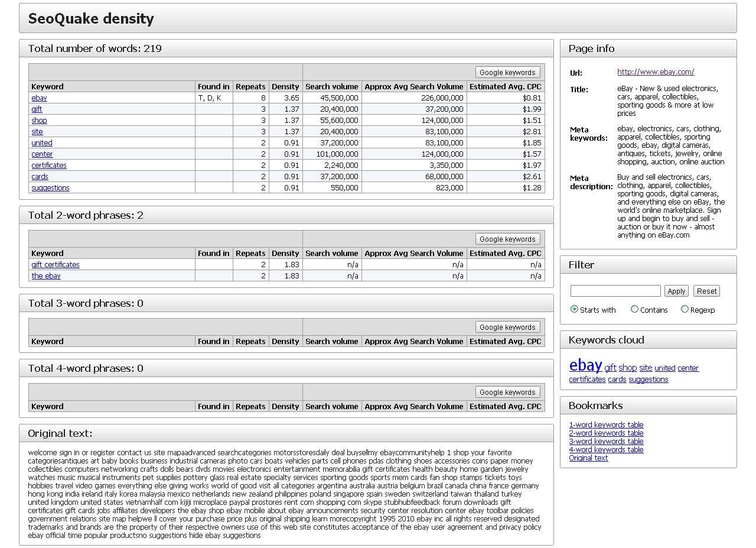The height and width of the screenshot is (548, 756).
Task: Click 'Approx Avg Search Volume' header in 3-word table
Action: [x=414, y=342]
